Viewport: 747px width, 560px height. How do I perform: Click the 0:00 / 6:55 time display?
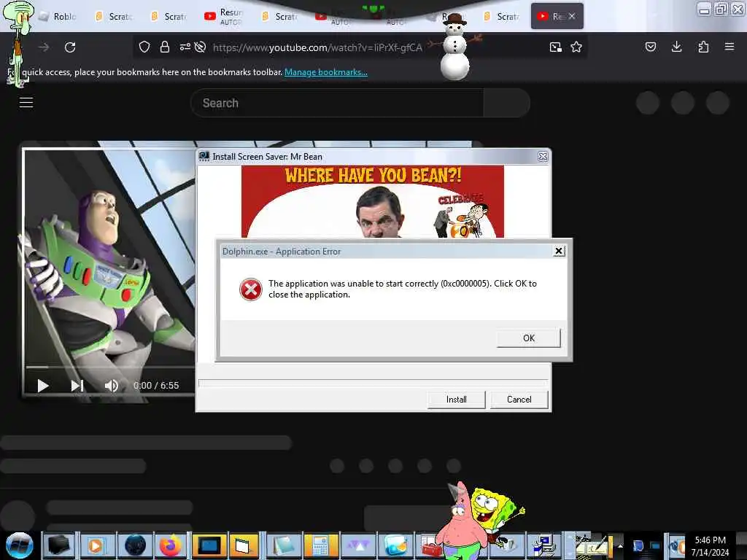click(x=156, y=386)
